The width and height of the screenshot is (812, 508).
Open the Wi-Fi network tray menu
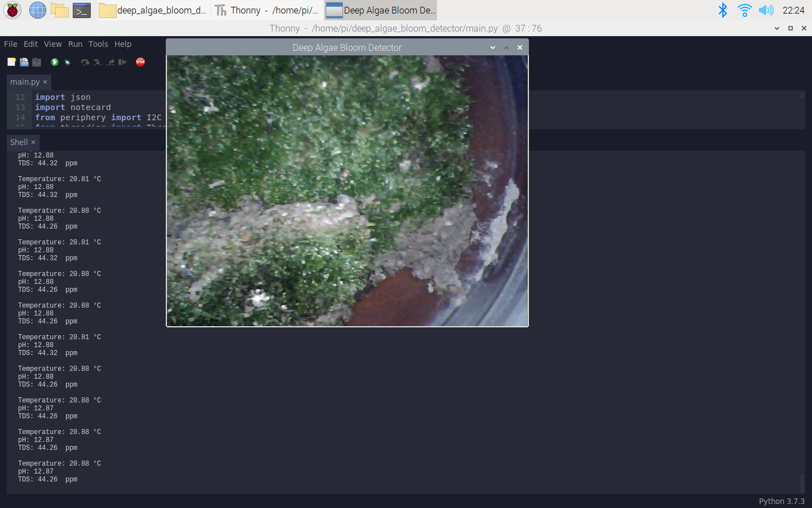[744, 10]
